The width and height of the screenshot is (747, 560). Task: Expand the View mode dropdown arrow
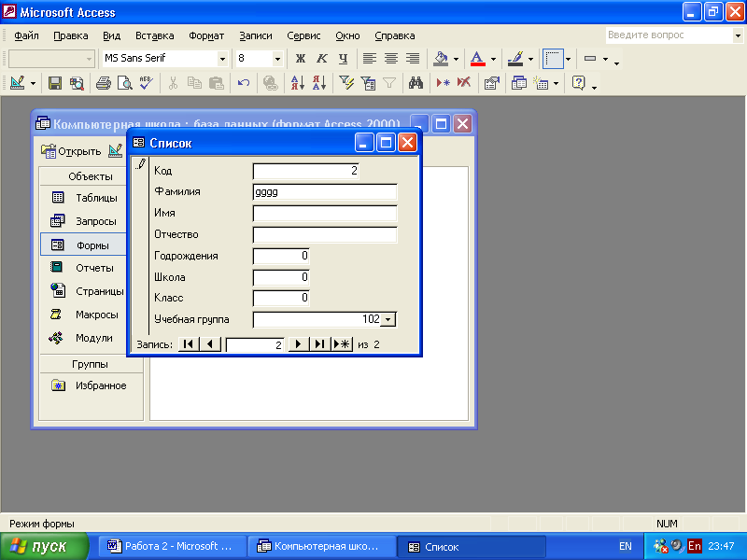[x=33, y=84]
